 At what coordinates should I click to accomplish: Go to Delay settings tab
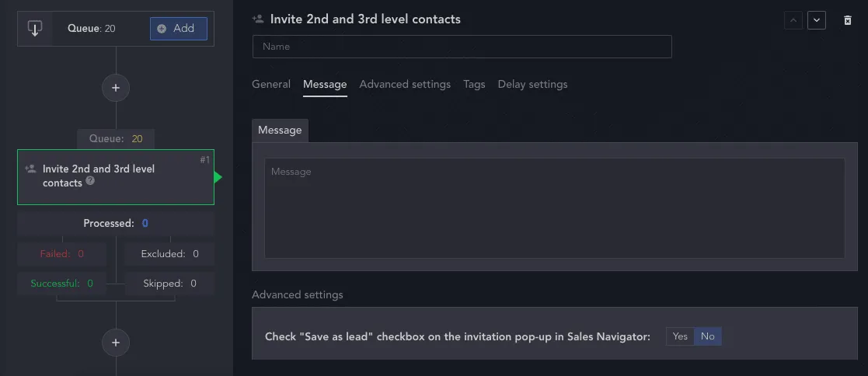tap(532, 84)
